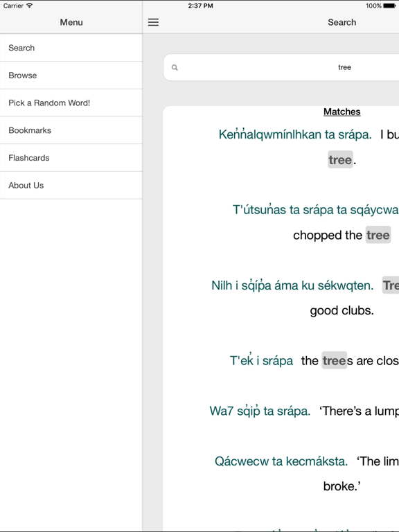
Task: Check the battery indicator in status bar
Action: [389, 6]
